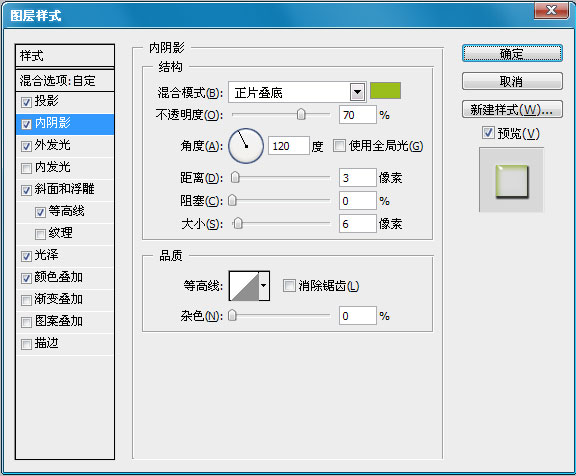Enable the 纹理 texture checkbox
This screenshot has width=576, height=476.
[40, 234]
